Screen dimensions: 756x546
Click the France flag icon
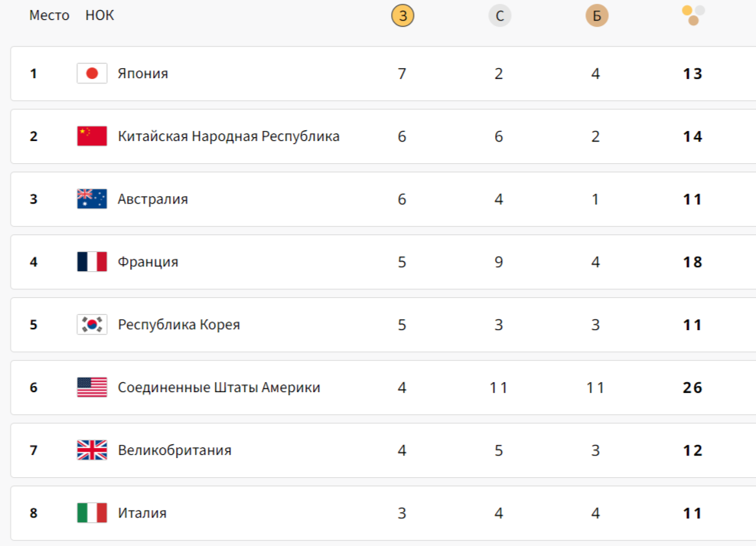click(92, 261)
